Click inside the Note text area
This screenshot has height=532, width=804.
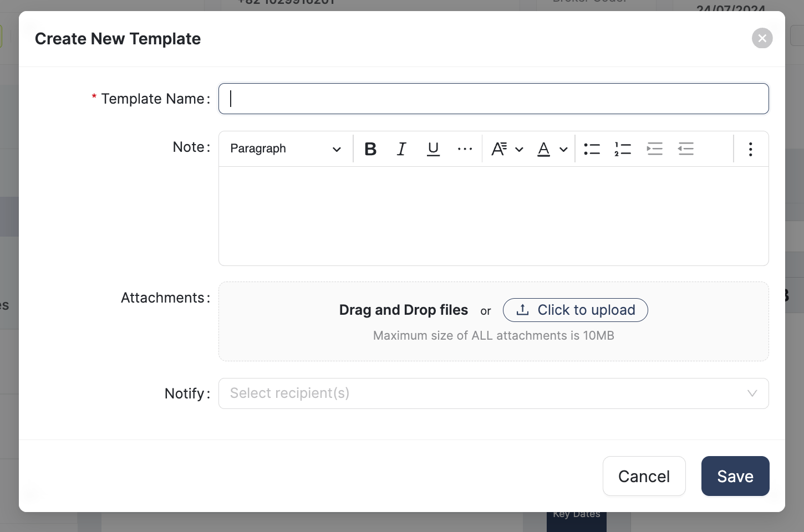pyautogui.click(x=493, y=216)
